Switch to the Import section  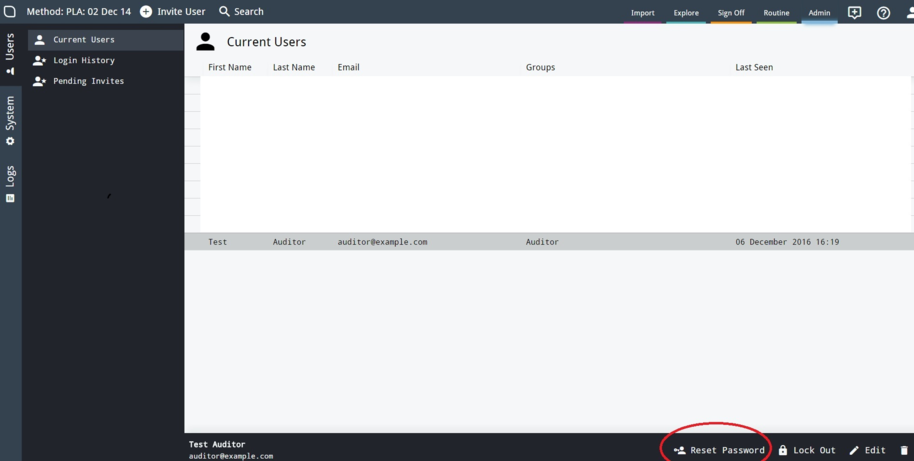pyautogui.click(x=642, y=13)
